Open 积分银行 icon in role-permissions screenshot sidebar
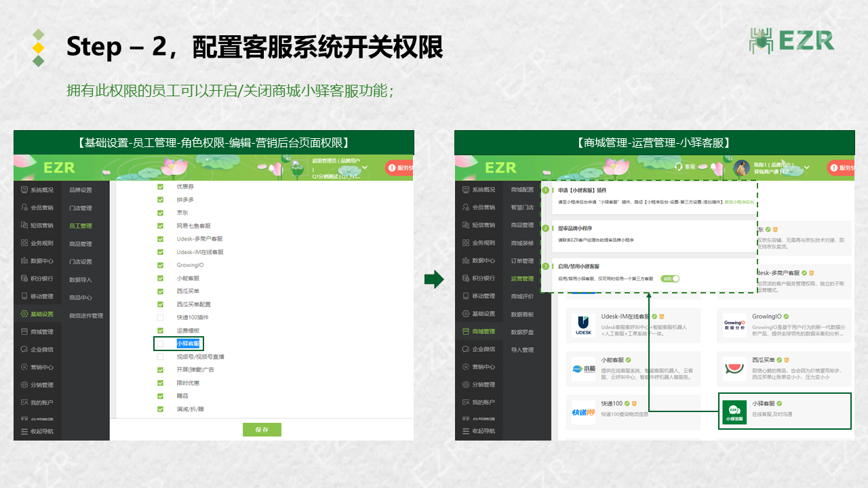 pyautogui.click(x=24, y=278)
